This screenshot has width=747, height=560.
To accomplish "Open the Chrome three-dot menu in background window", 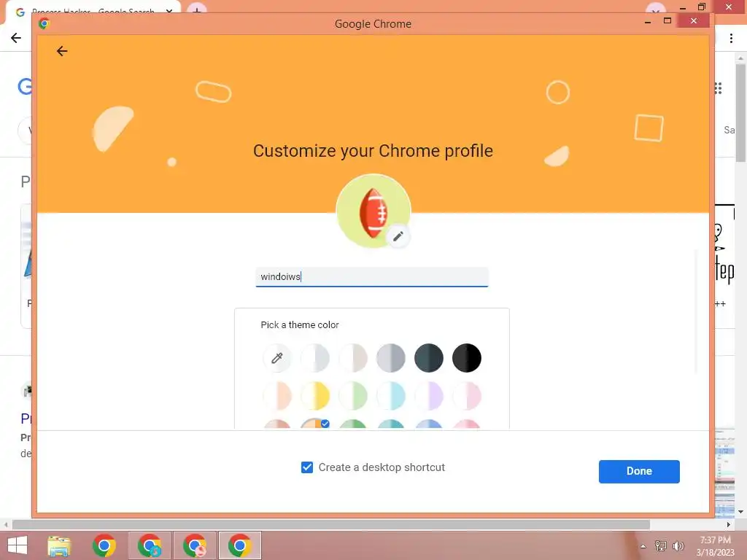I will coord(731,38).
